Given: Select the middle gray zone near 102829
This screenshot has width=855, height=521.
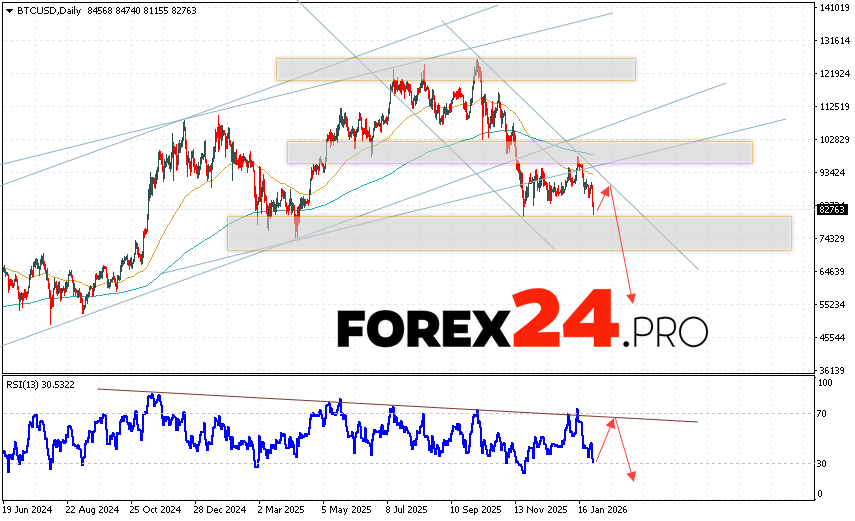Looking at the screenshot, I should (519, 151).
